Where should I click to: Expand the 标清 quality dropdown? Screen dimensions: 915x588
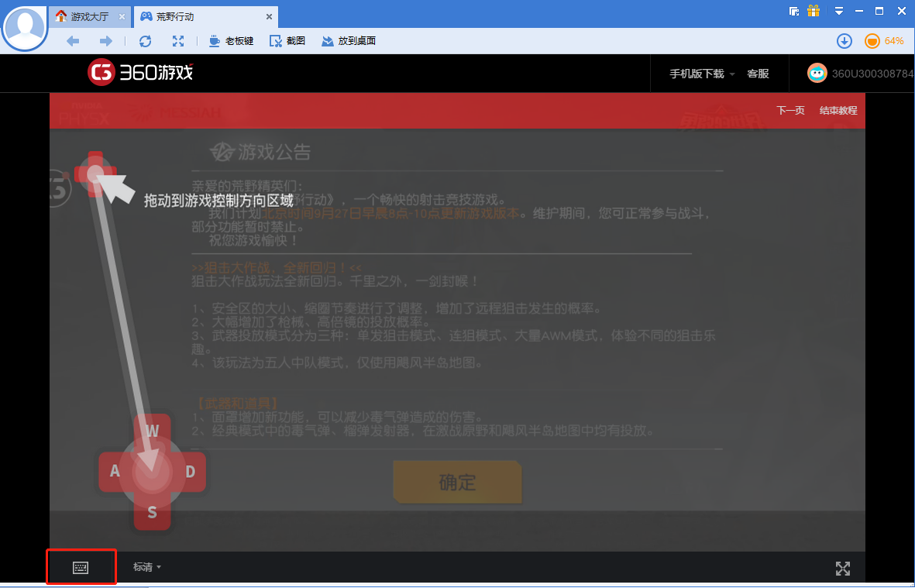(x=147, y=567)
